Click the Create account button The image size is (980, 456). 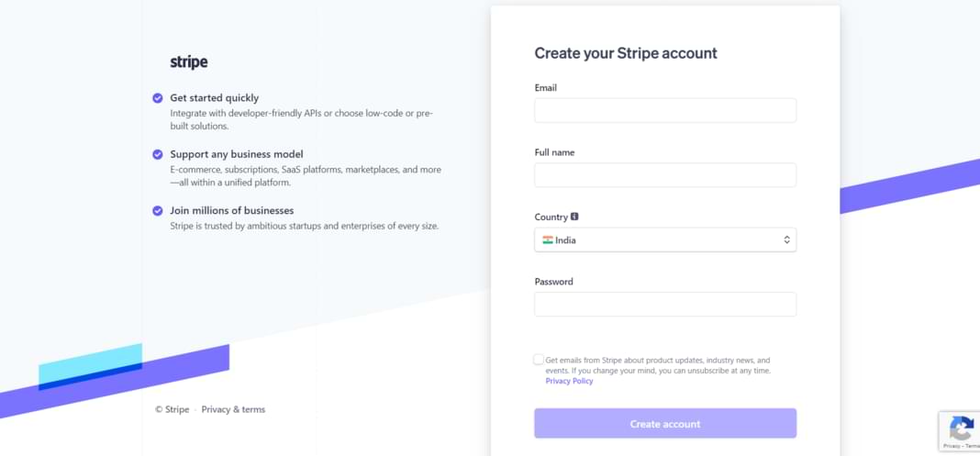pos(665,424)
